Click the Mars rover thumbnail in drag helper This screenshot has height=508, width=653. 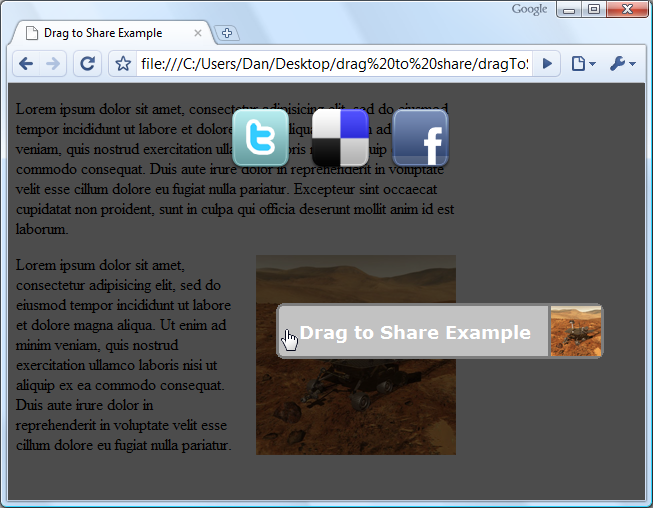point(576,331)
